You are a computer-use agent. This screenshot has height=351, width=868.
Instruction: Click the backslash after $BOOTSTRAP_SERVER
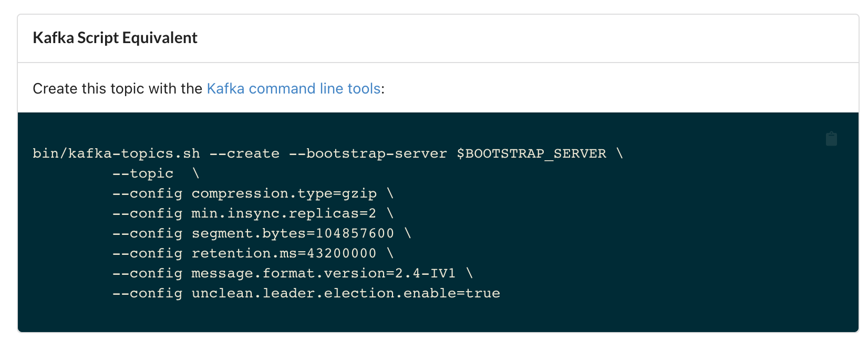620,153
